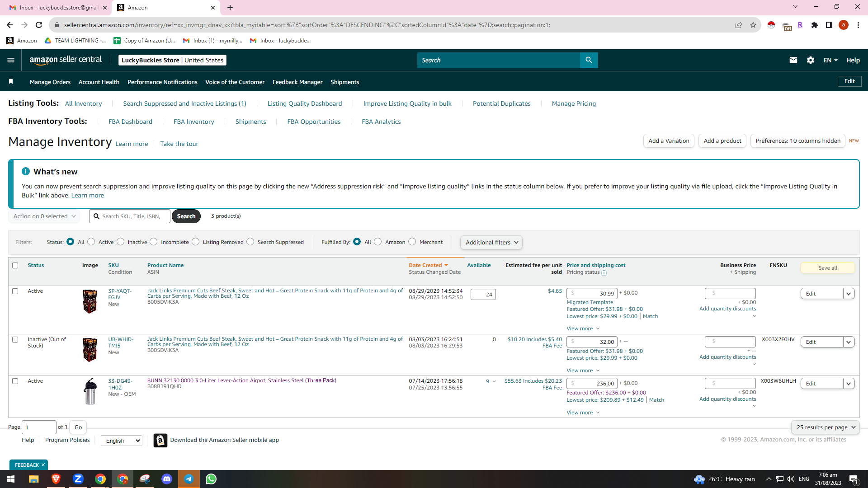868x488 pixels.
Task: Open Zoom from the taskbar
Action: (x=78, y=479)
